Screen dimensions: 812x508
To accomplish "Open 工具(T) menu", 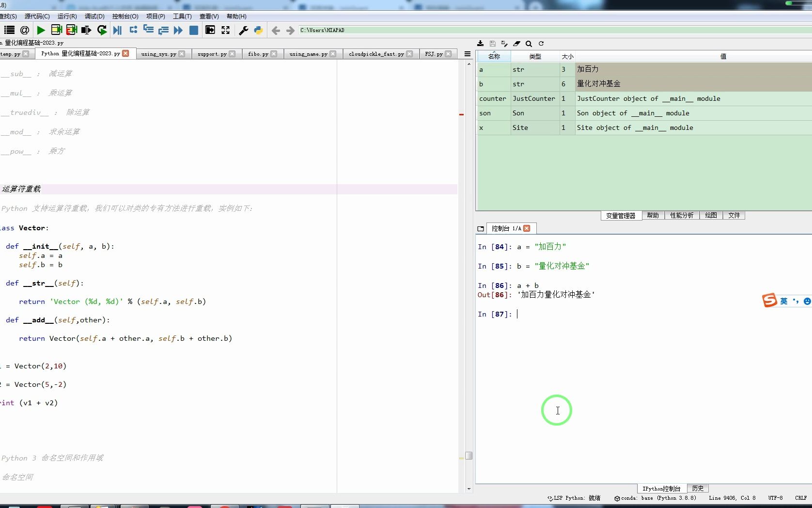I will [x=182, y=16].
